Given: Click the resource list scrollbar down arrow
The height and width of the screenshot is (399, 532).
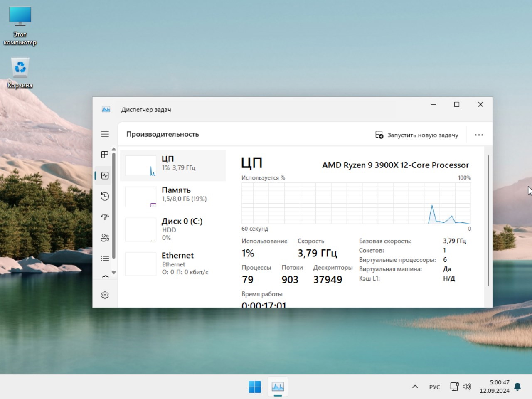Looking at the screenshot, I should (x=113, y=273).
